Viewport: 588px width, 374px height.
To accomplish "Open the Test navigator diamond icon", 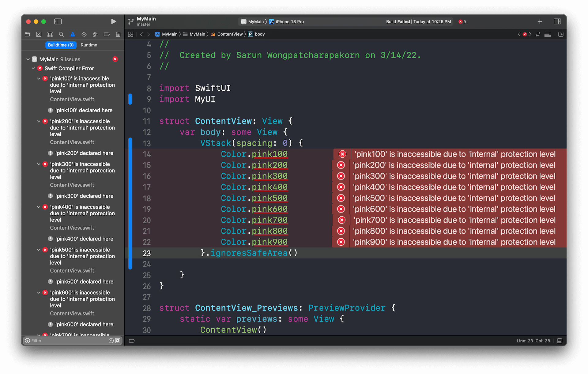I will coord(84,34).
